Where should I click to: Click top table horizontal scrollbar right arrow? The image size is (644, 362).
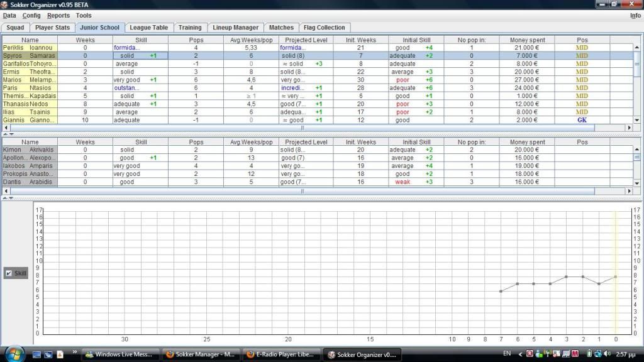point(628,128)
